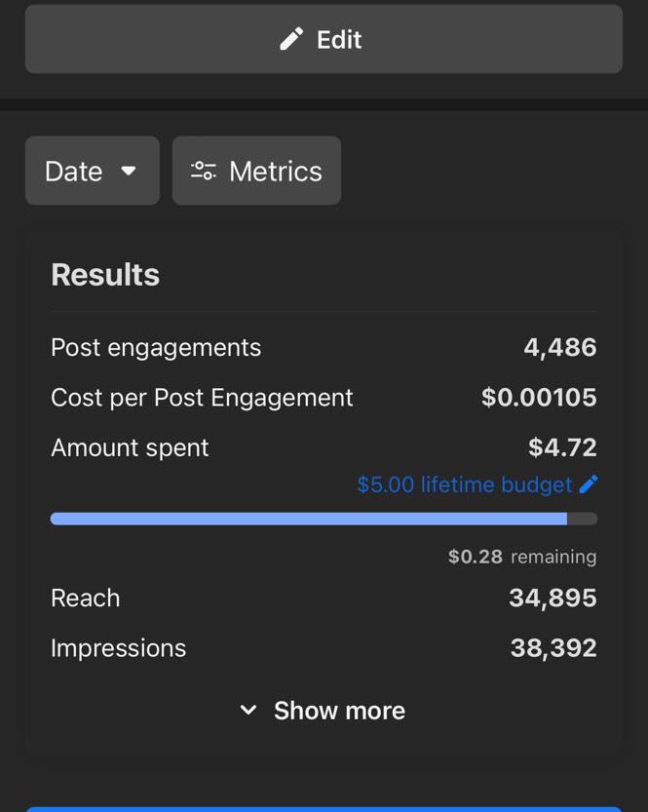Select the Reach value 34,895

tap(553, 598)
